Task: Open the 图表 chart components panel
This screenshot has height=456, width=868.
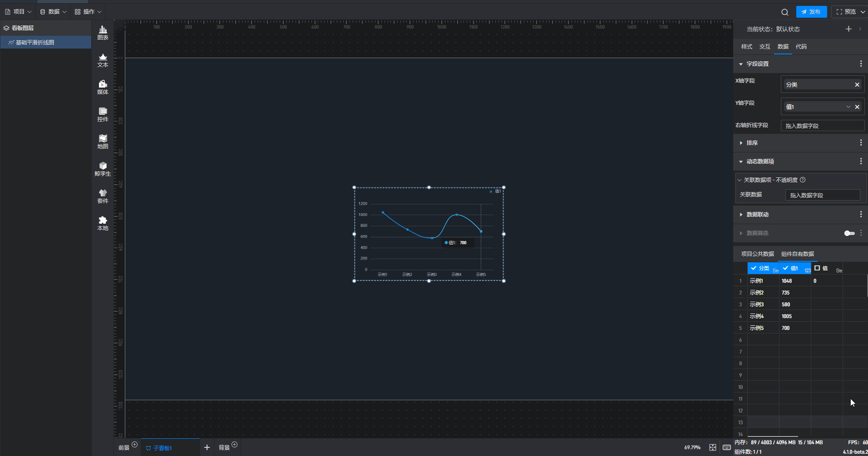Action: pos(103,33)
